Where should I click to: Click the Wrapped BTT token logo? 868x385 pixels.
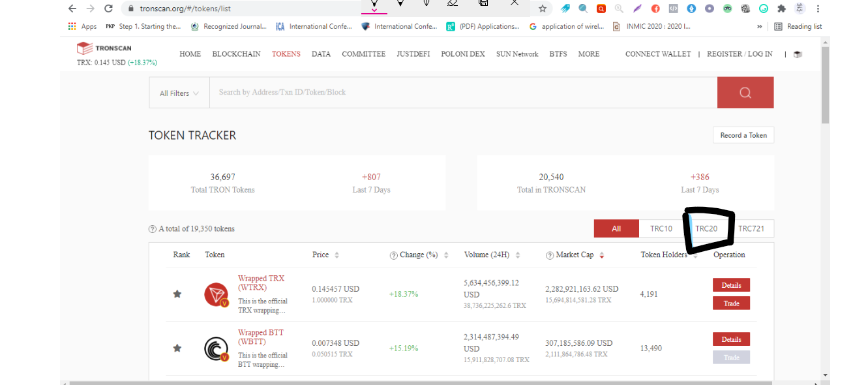(217, 349)
